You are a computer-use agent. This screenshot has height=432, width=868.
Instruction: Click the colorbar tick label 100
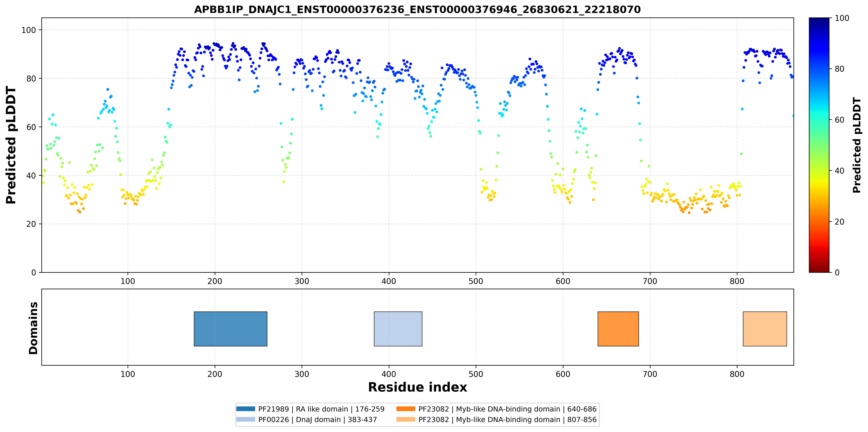pyautogui.click(x=842, y=18)
